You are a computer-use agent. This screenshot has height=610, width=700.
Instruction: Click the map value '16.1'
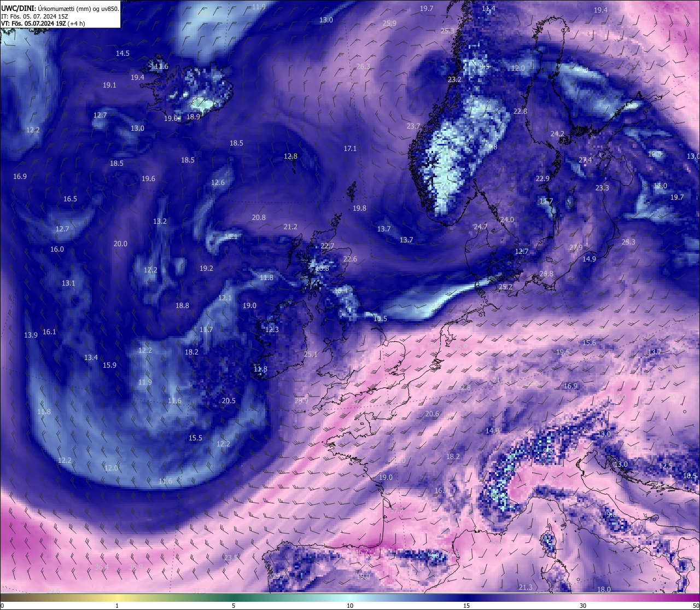[49, 332]
